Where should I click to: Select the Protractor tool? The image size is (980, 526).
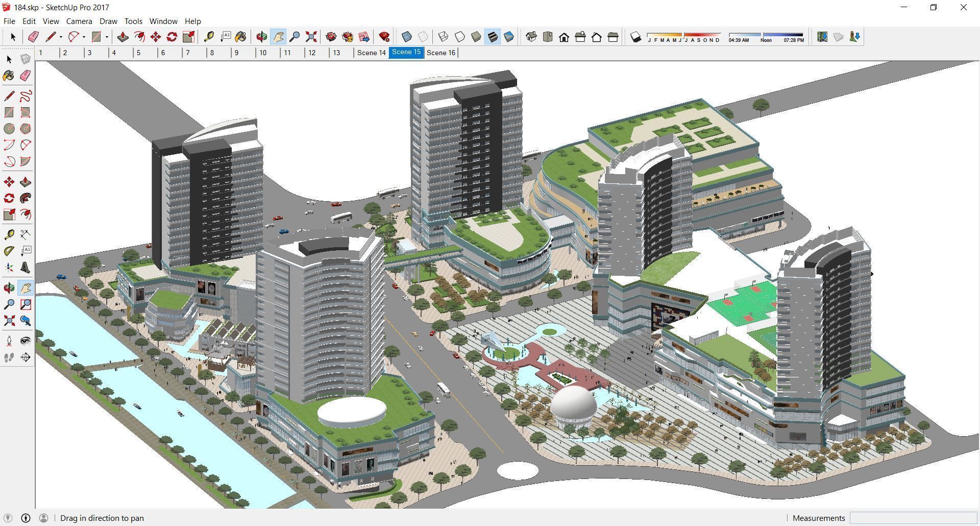tap(9, 251)
